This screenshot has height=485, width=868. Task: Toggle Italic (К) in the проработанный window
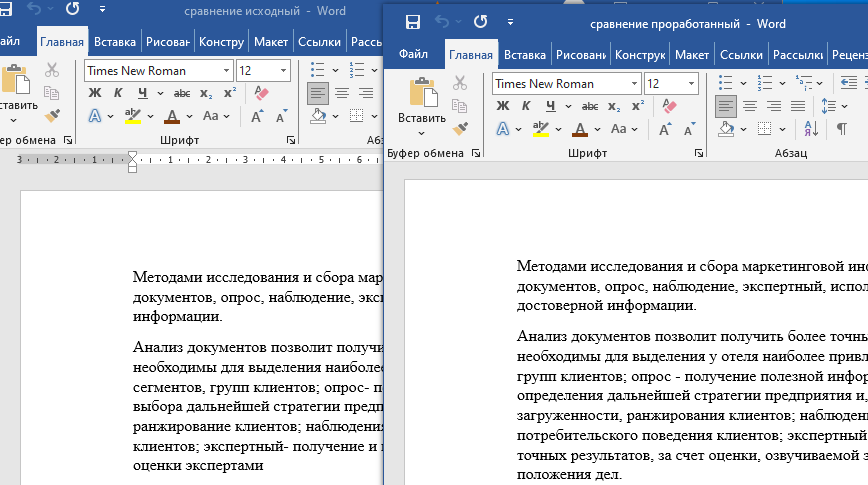point(526,106)
